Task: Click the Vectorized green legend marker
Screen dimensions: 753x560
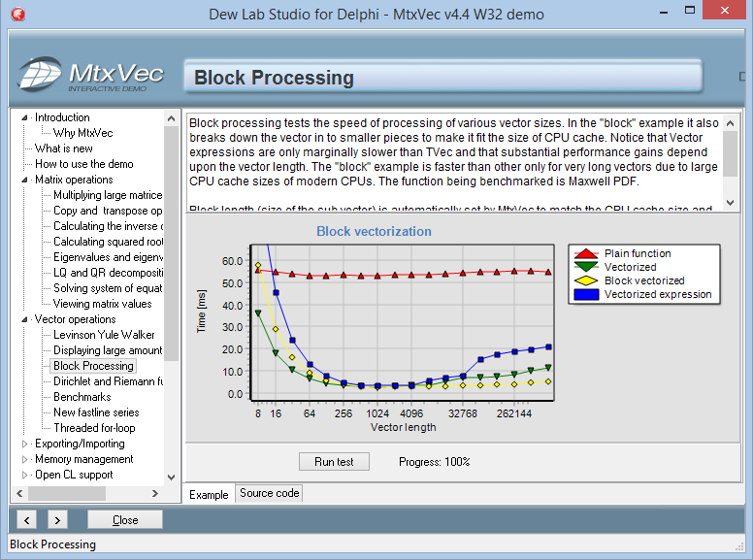Action: tap(586, 267)
